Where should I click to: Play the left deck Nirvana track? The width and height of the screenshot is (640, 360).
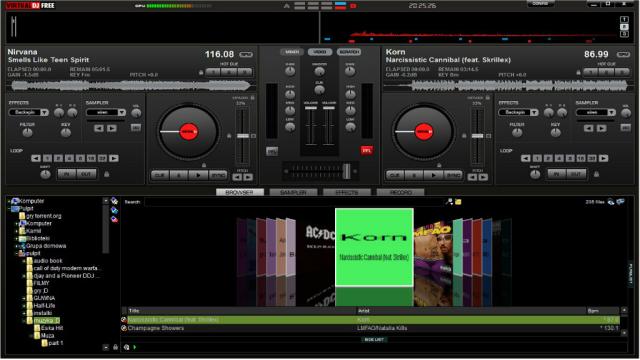(x=198, y=175)
